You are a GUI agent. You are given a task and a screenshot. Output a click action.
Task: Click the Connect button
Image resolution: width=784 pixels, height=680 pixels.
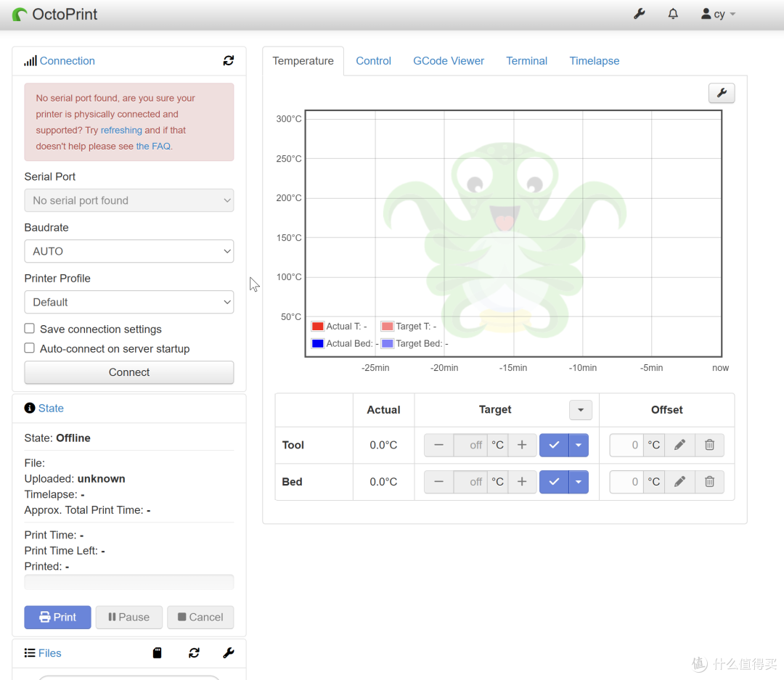coord(129,372)
